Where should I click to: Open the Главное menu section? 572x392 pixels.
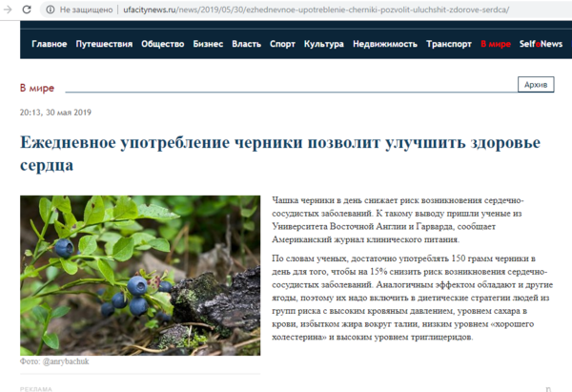click(x=50, y=44)
